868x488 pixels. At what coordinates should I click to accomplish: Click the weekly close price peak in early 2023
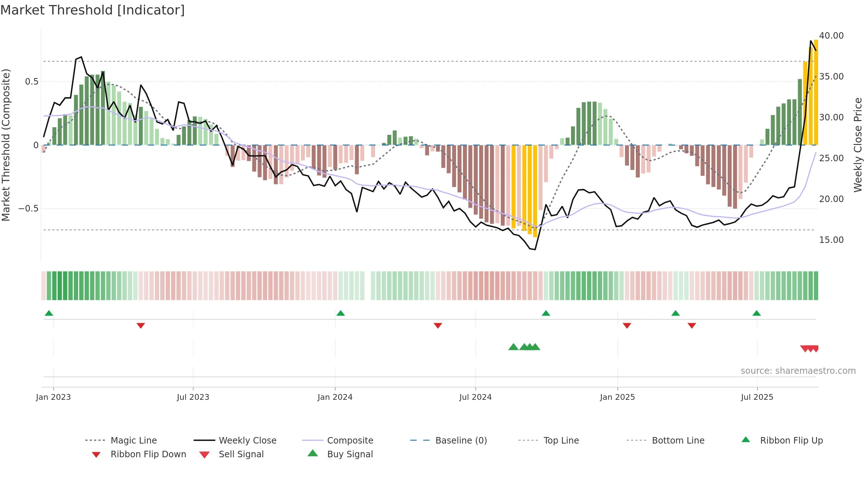coord(81,57)
